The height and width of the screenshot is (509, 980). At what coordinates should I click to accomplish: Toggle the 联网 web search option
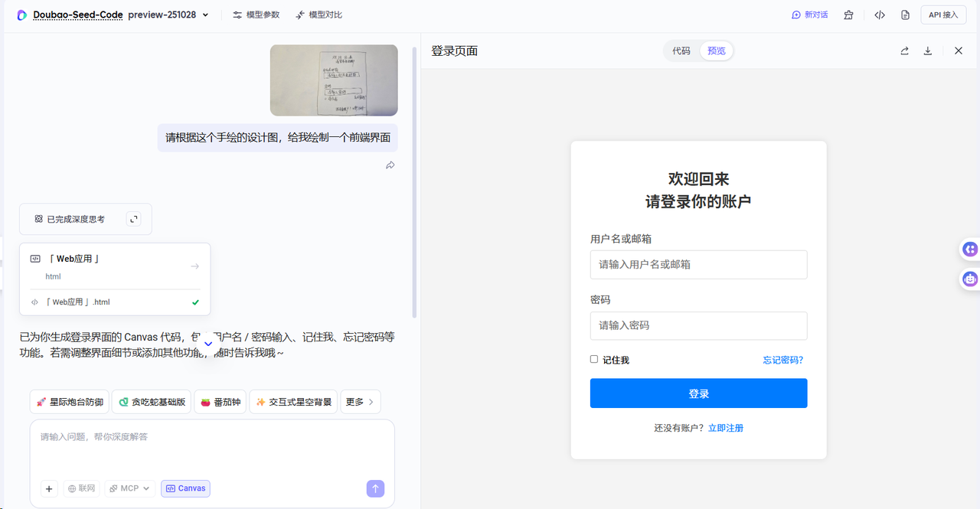81,488
